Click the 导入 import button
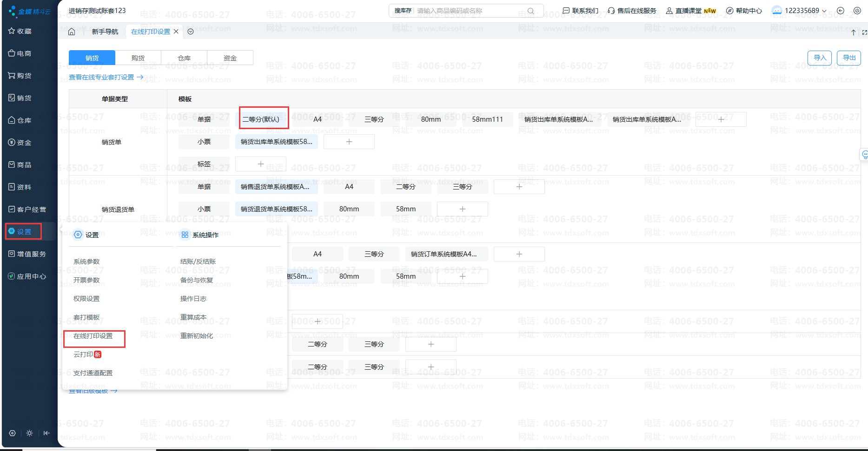 click(820, 58)
